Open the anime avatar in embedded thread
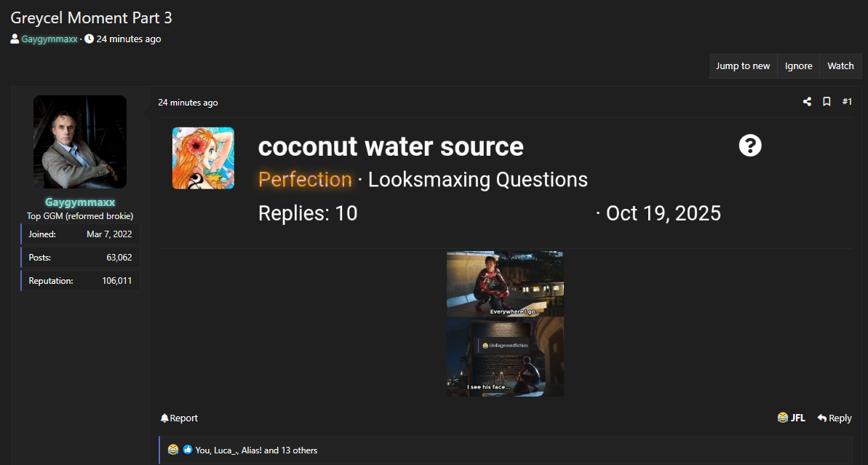 [x=203, y=158]
